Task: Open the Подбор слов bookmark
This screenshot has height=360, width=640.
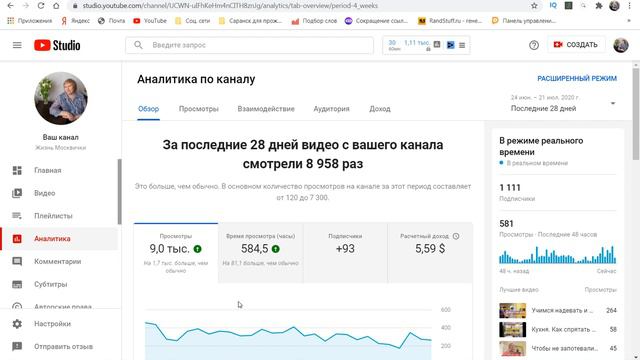Action: click(314, 21)
